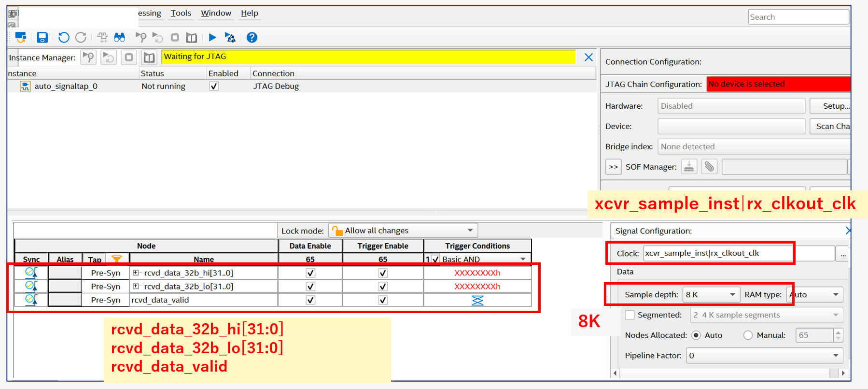Open the Window menu

[x=216, y=13]
